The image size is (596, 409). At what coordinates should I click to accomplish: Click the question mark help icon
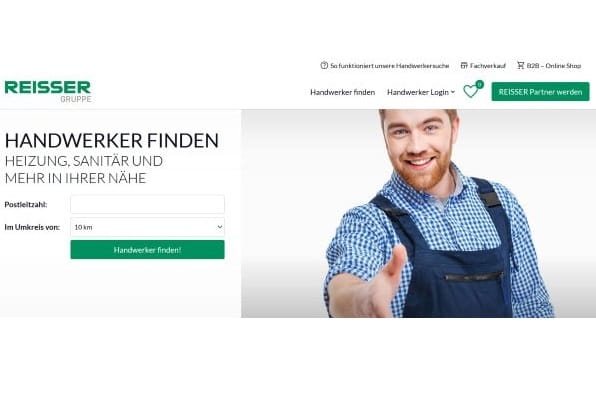[x=324, y=65]
